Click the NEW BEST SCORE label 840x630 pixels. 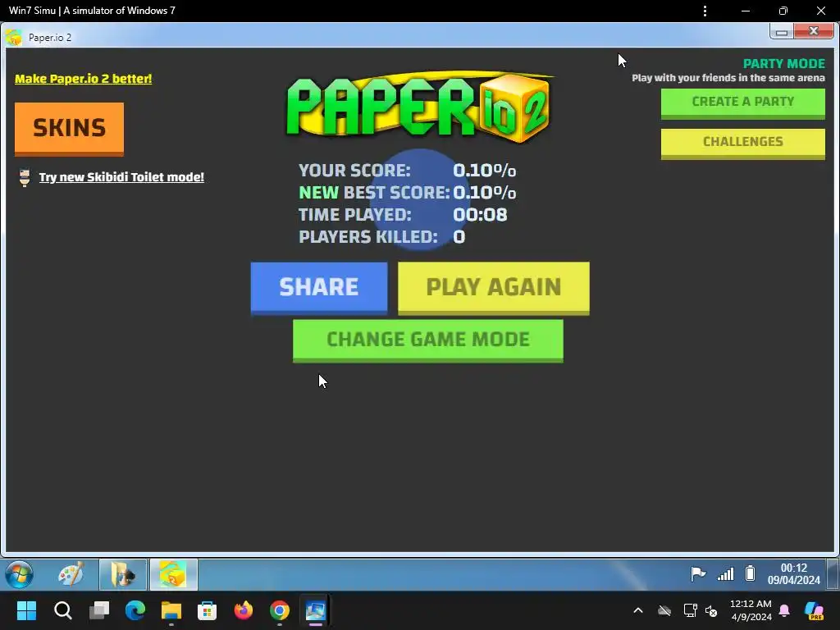click(374, 193)
